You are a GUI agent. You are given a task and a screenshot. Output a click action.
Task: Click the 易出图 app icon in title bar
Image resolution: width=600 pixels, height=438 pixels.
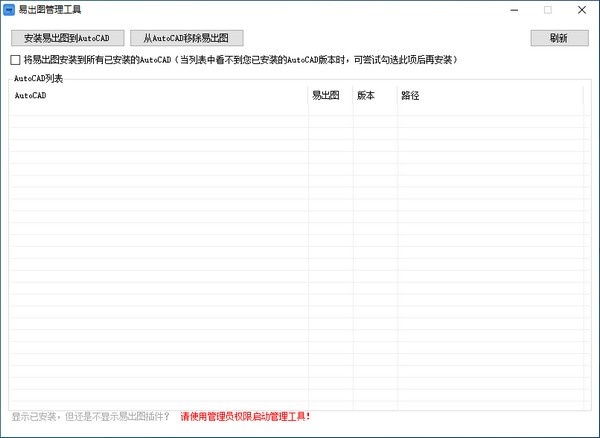pyautogui.click(x=9, y=10)
